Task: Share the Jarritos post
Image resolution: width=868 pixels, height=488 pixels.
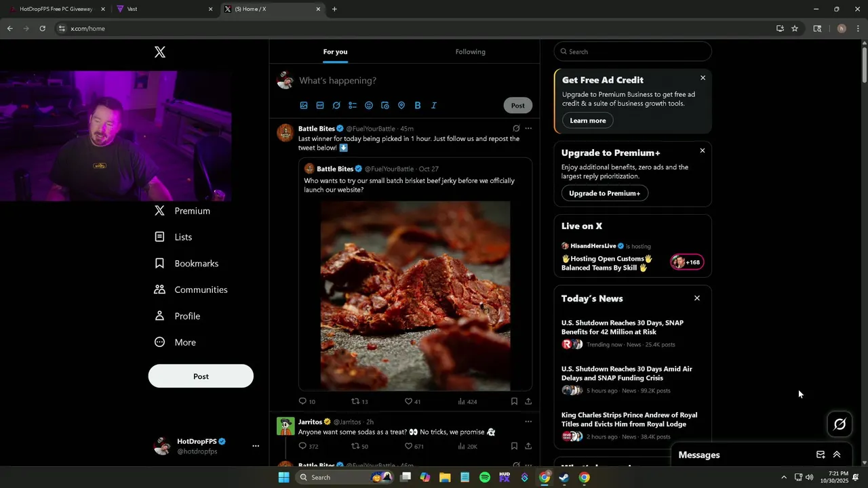Action: [x=528, y=446]
